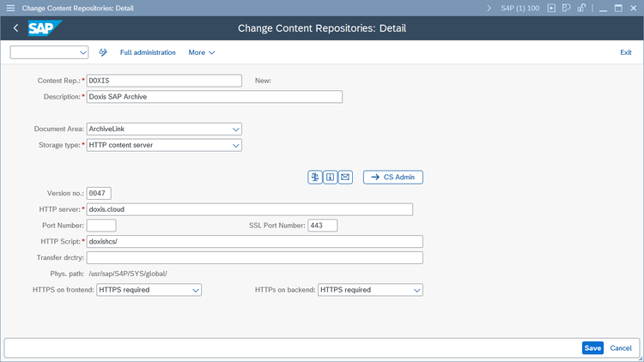Click the test connection scale icon
Screen dimensions: 644x362
[x=315, y=178]
